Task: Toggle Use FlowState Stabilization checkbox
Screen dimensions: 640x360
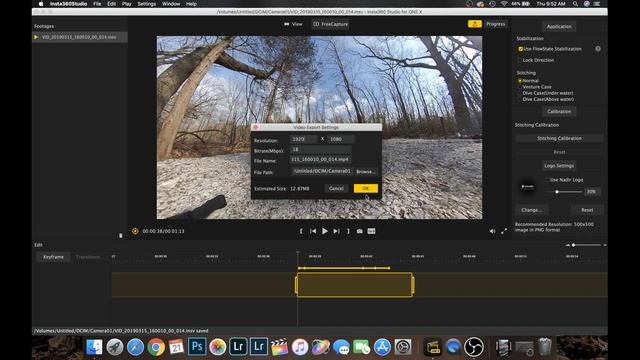Action: point(520,49)
